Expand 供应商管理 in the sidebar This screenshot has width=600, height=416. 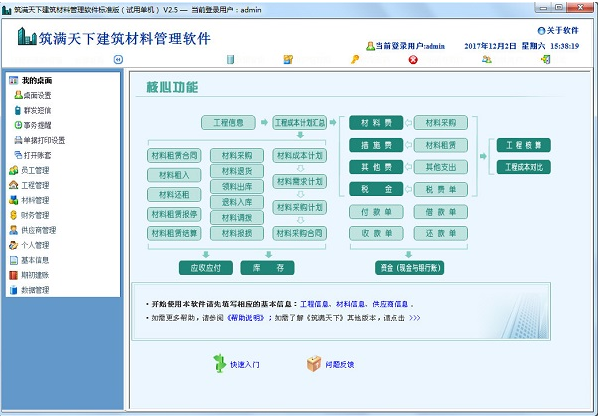click(x=33, y=230)
